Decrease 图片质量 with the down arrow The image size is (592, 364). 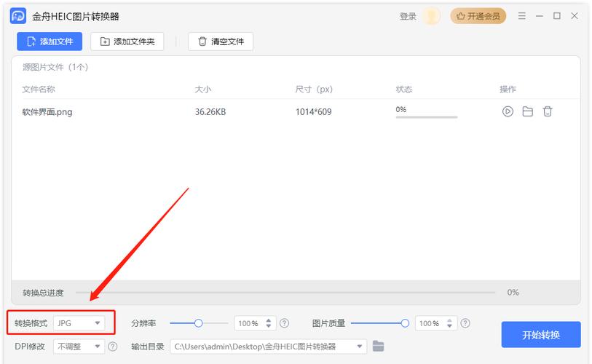449,326
